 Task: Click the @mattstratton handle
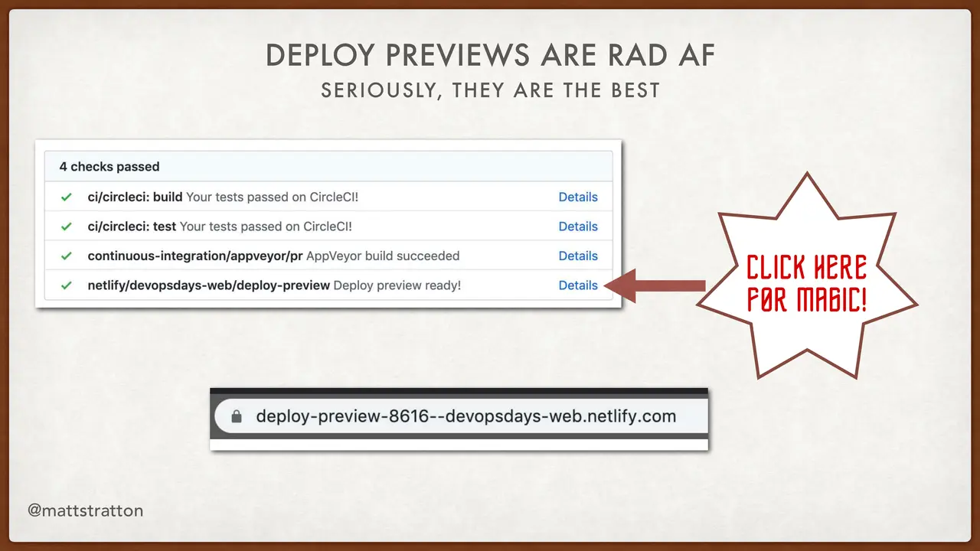85,510
